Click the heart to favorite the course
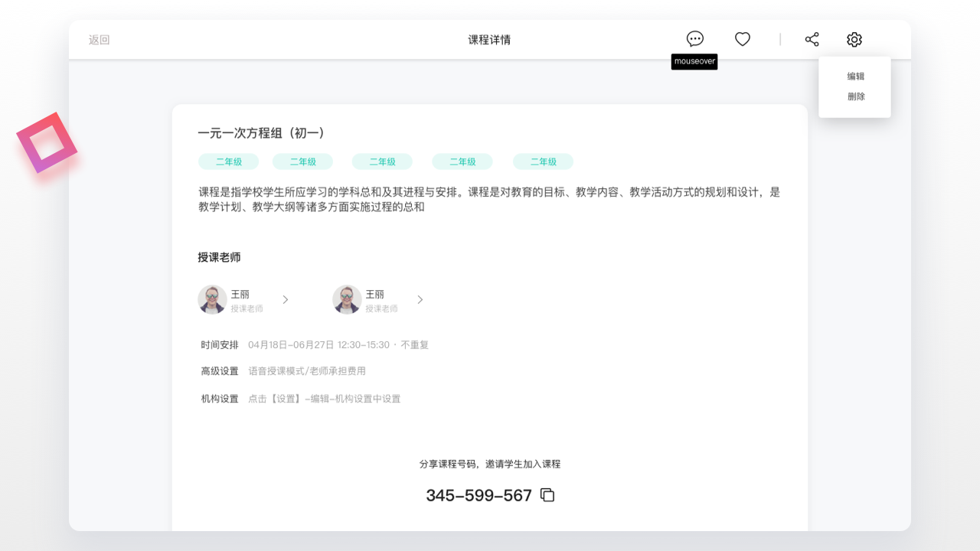This screenshot has width=980, height=551. pyautogui.click(x=742, y=38)
